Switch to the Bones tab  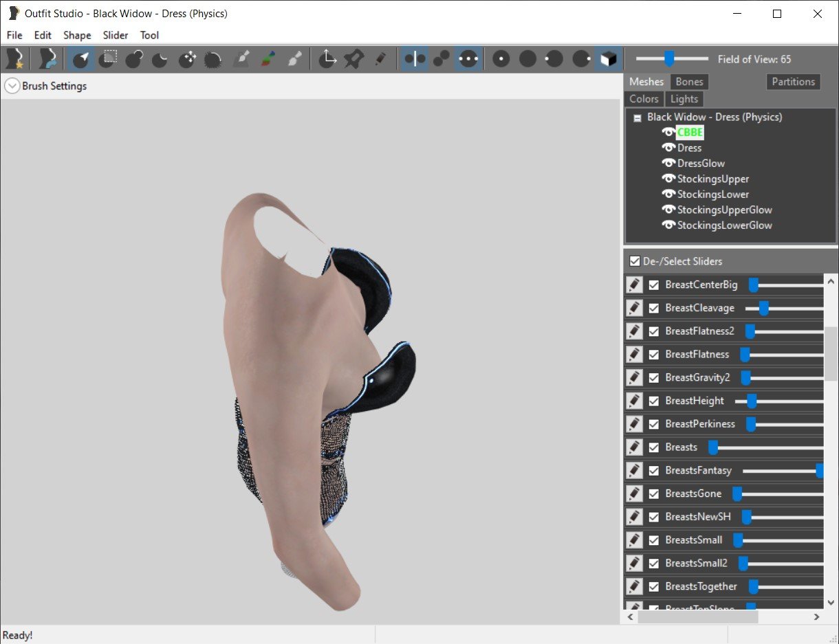pyautogui.click(x=688, y=82)
